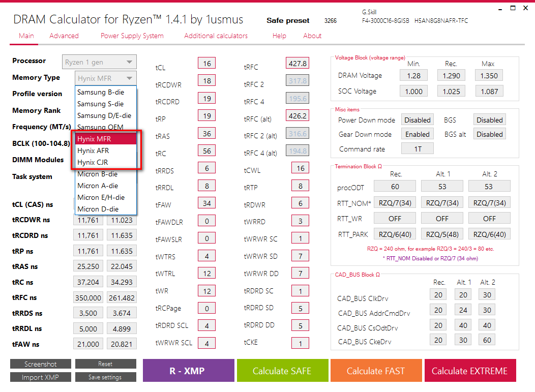This screenshot has width=535, height=392.
Task: Click Import XMP button
Action: click(x=41, y=377)
